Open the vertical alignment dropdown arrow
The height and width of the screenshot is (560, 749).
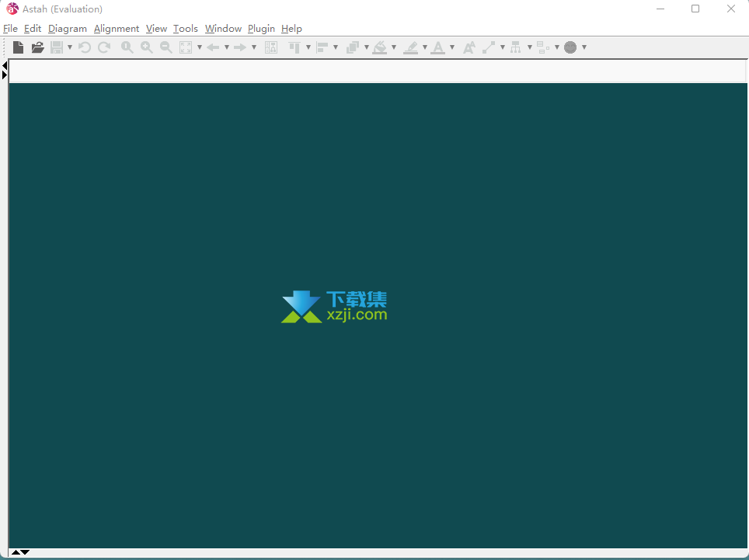[308, 47]
